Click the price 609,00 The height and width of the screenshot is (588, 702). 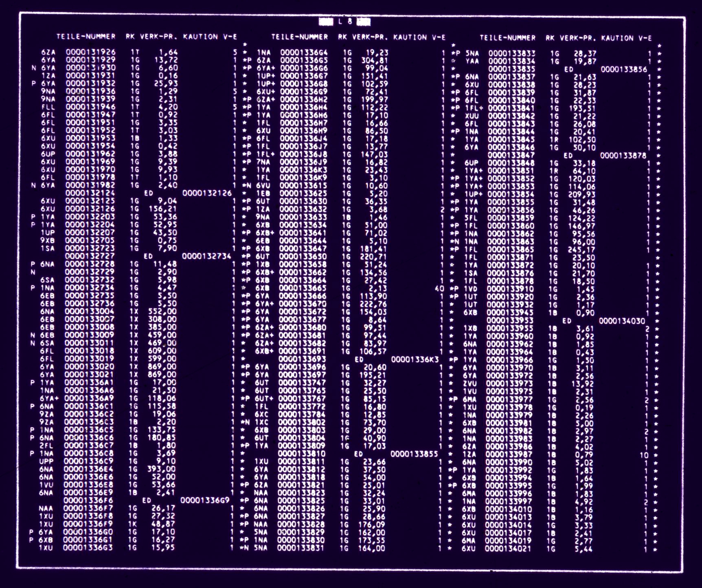click(162, 351)
